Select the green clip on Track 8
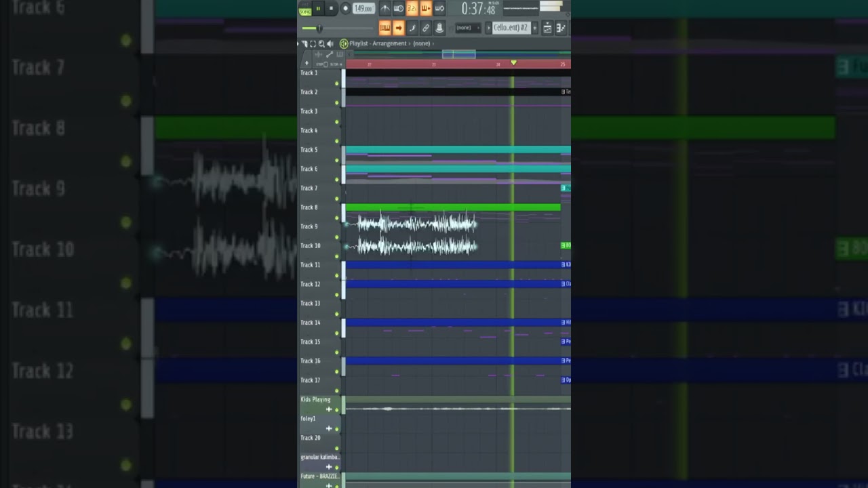 pyautogui.click(x=453, y=207)
